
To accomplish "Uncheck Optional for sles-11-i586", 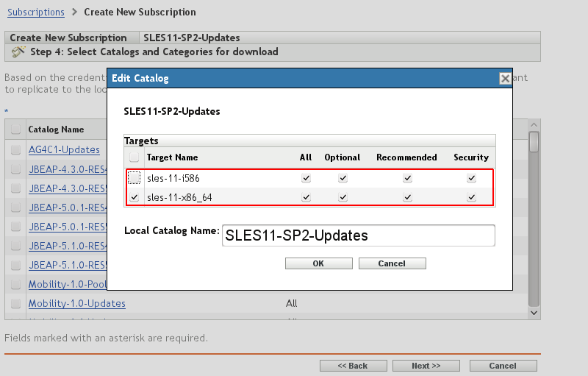I will pos(342,178).
